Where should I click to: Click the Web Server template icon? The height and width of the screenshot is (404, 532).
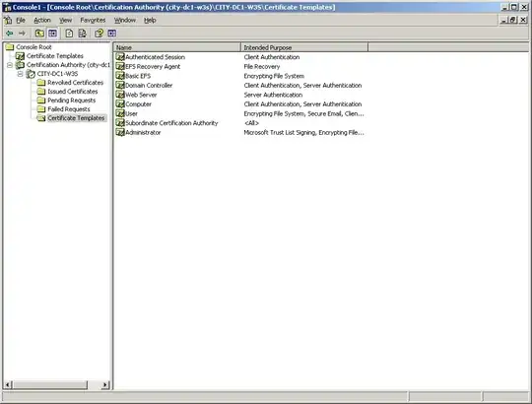[120, 95]
